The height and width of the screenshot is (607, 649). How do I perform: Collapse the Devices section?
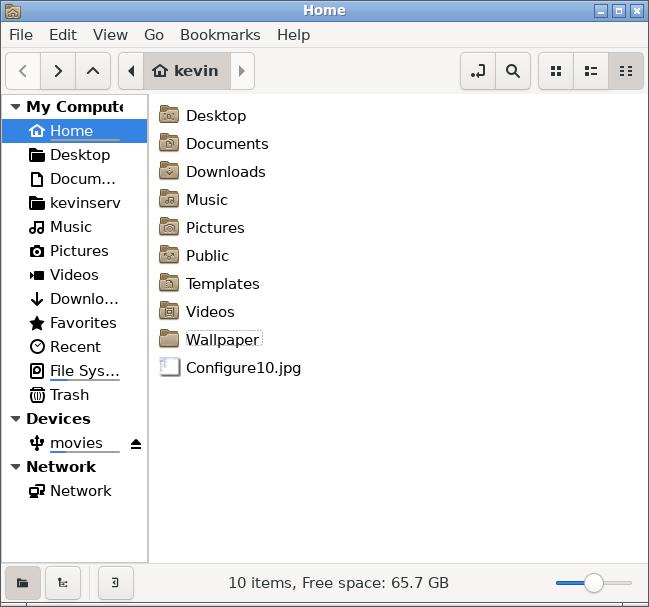(15, 419)
